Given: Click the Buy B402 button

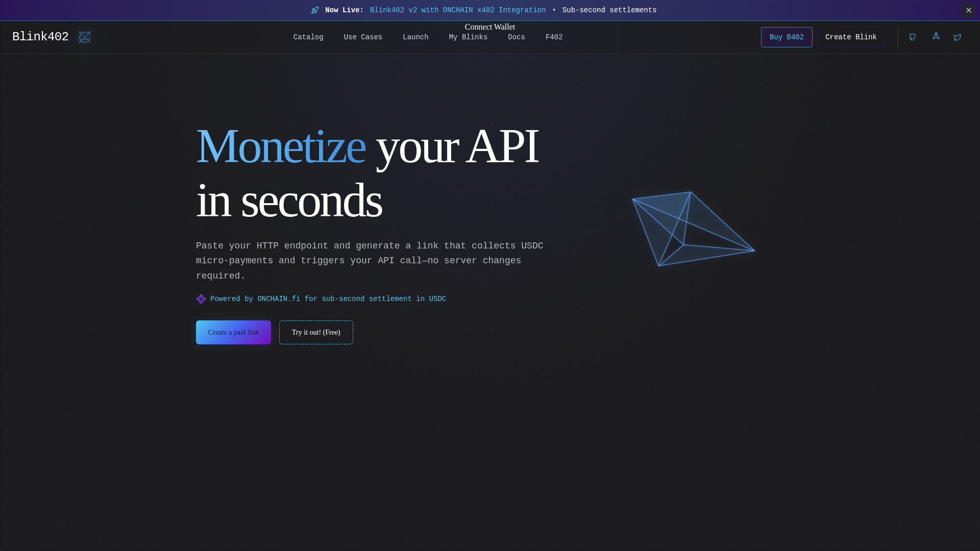Looking at the screenshot, I should click(787, 37).
